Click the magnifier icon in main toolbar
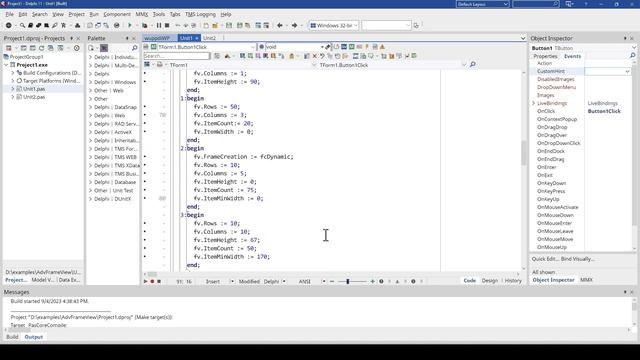Image resolution: width=640 pixels, height=360 pixels. [x=22, y=25]
